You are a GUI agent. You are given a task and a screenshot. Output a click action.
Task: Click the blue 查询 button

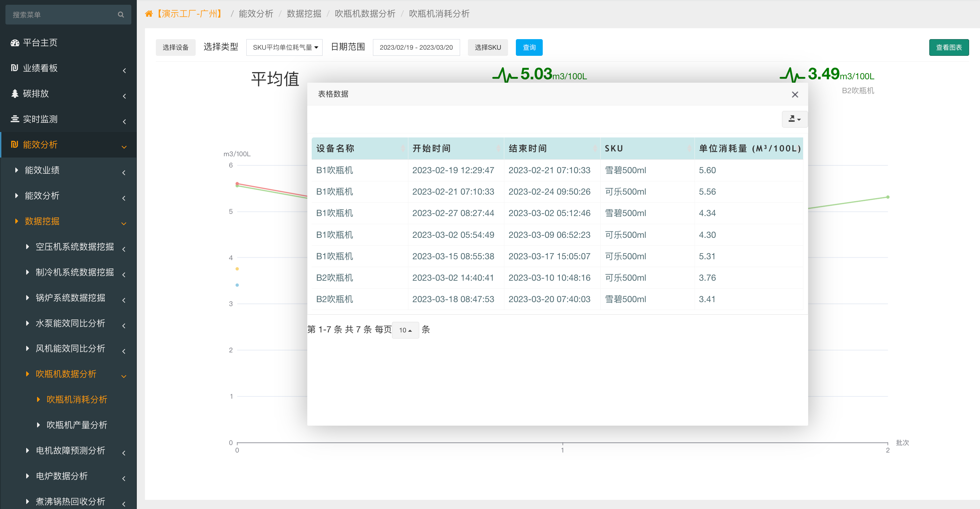pos(529,48)
